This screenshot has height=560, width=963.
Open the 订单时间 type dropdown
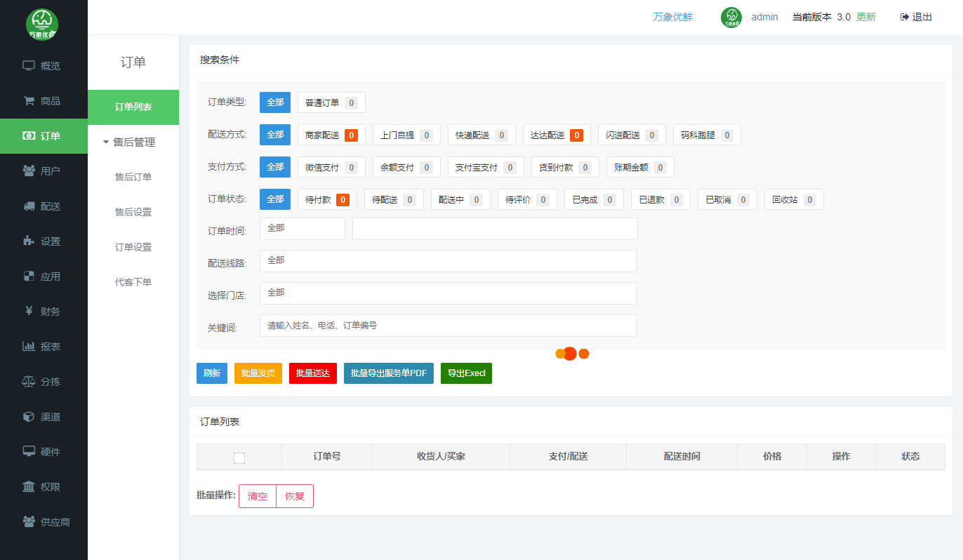[x=302, y=229]
